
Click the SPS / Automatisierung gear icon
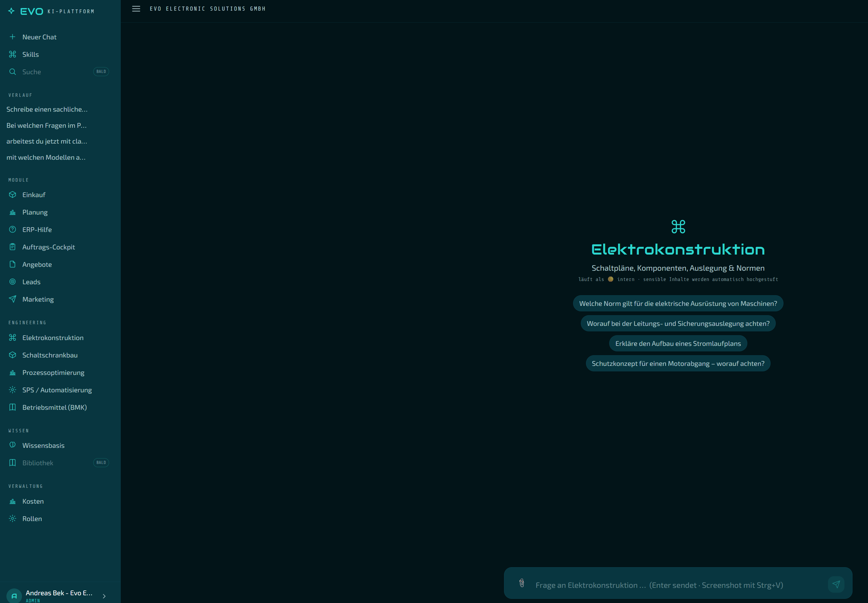tap(13, 389)
